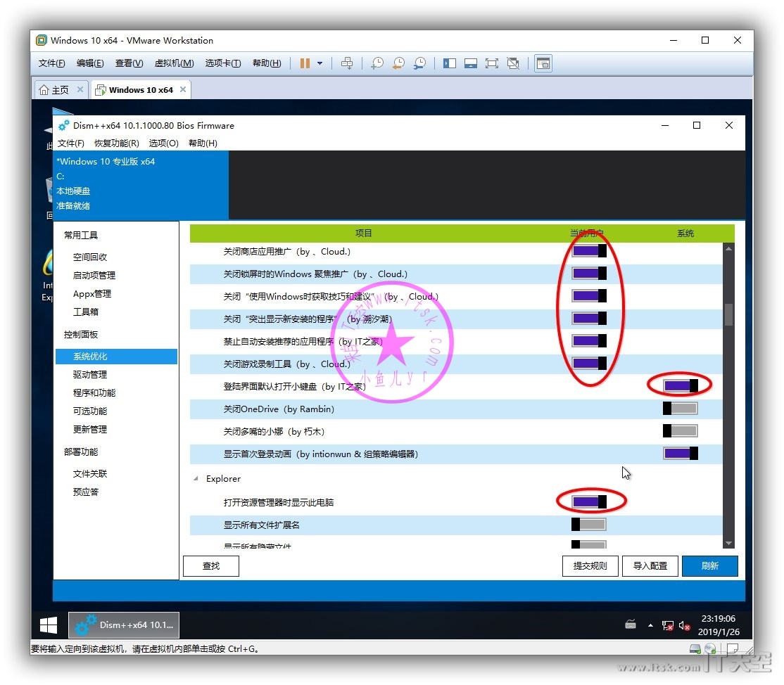Open 程序和功能 in the sidebar
Image resolution: width=784 pixels, height=685 pixels.
(94, 392)
